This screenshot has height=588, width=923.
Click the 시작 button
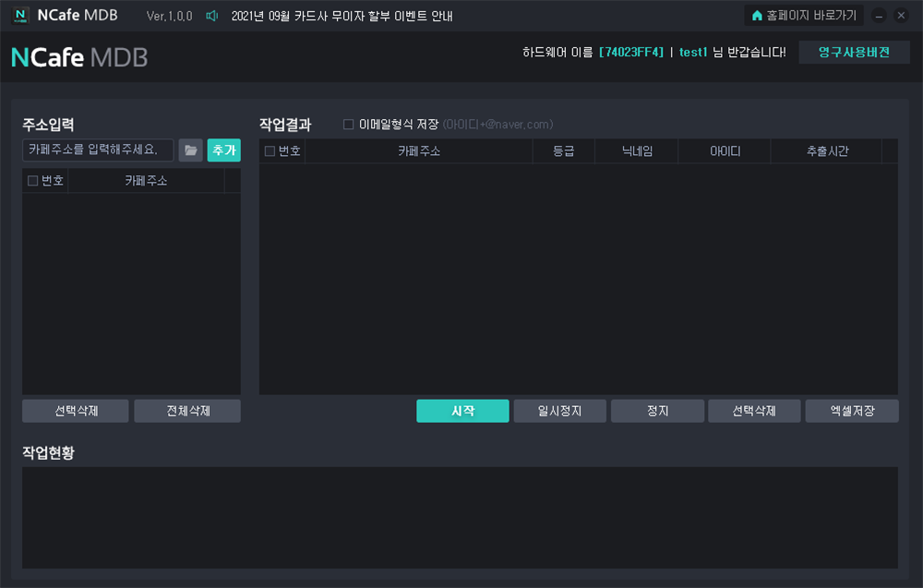pos(462,411)
